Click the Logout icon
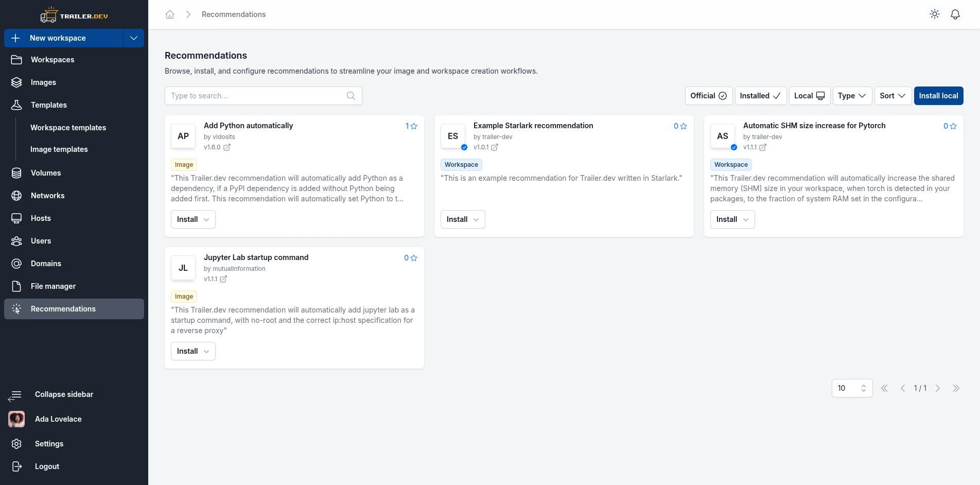 (x=16, y=466)
